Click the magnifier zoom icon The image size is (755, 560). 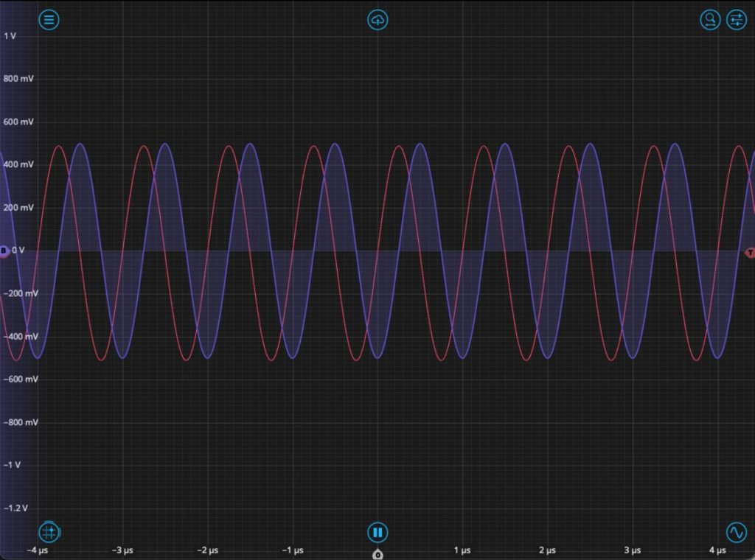710,20
